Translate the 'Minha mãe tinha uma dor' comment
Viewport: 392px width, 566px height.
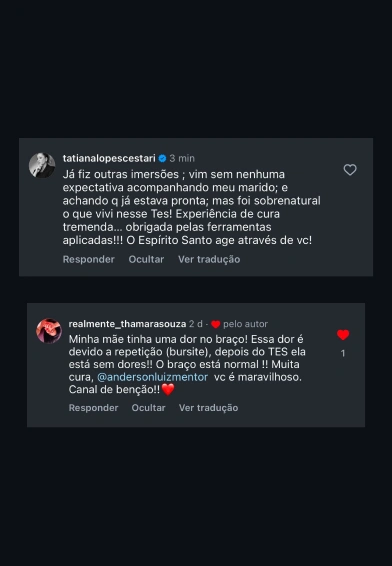pyautogui.click(x=209, y=408)
